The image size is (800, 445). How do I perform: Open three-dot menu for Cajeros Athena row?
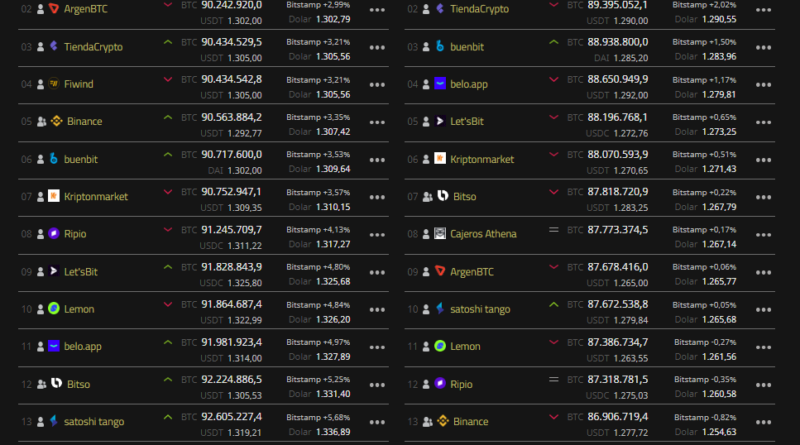763,234
